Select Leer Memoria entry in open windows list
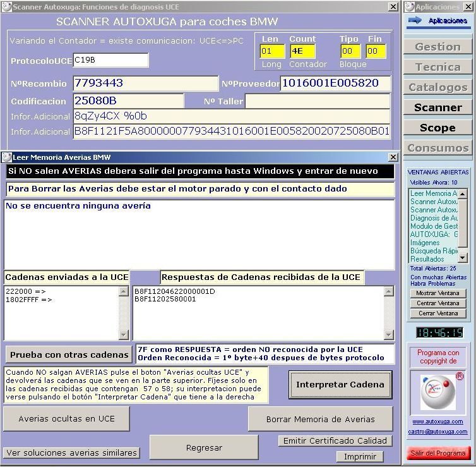Image resolution: width=476 pixels, height=467 pixels. click(x=434, y=193)
